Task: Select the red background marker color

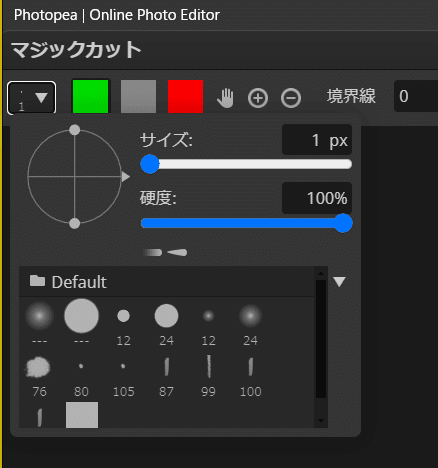Action: pyautogui.click(x=186, y=96)
